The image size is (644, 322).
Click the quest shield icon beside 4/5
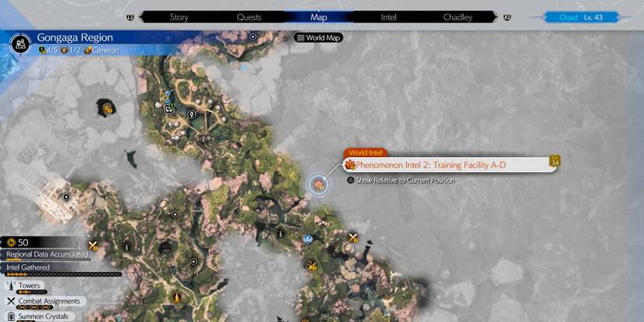click(x=41, y=51)
